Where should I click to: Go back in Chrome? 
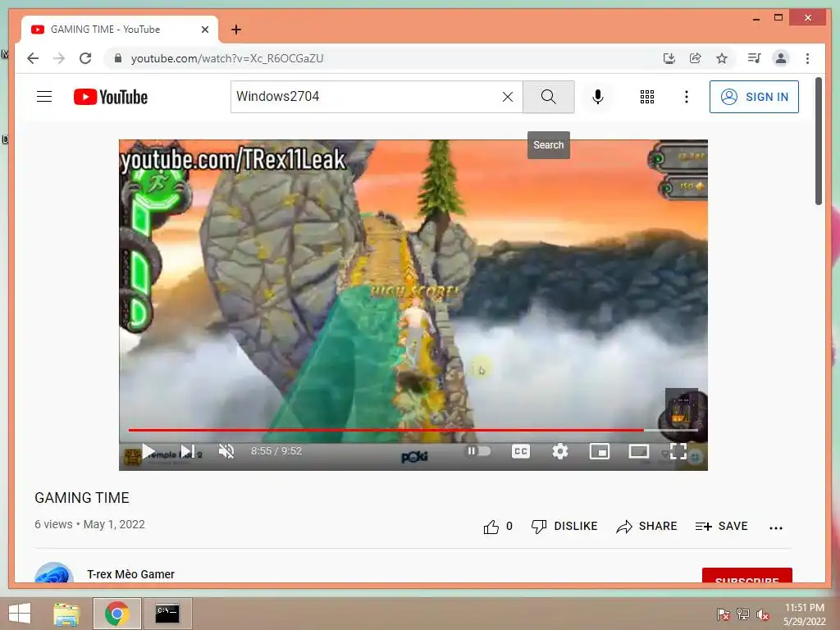(33, 58)
